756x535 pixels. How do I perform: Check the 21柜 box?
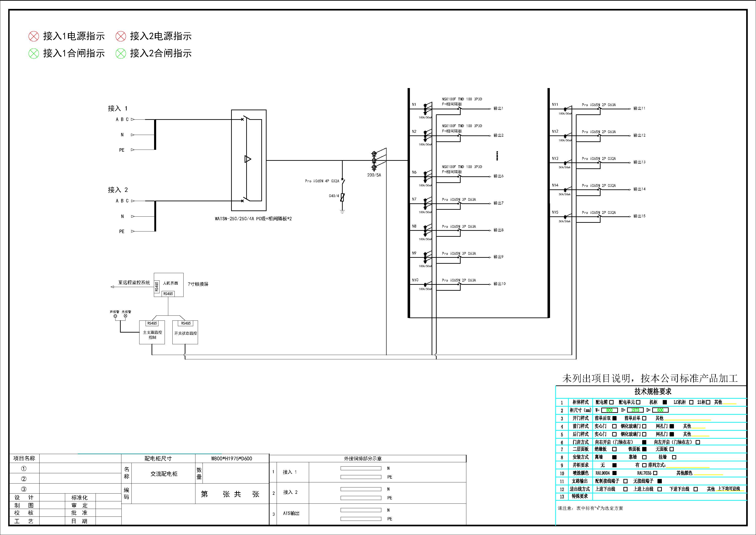[708, 402]
